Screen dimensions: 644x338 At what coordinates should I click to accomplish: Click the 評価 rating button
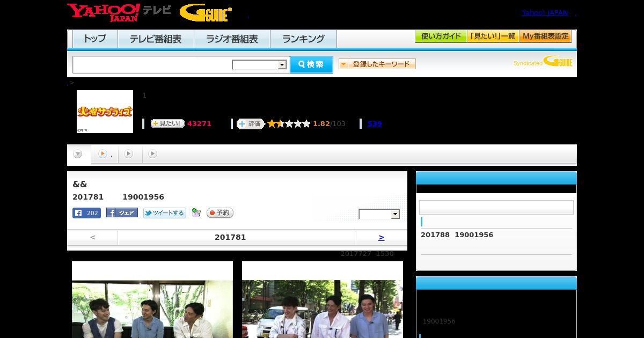[x=250, y=124]
